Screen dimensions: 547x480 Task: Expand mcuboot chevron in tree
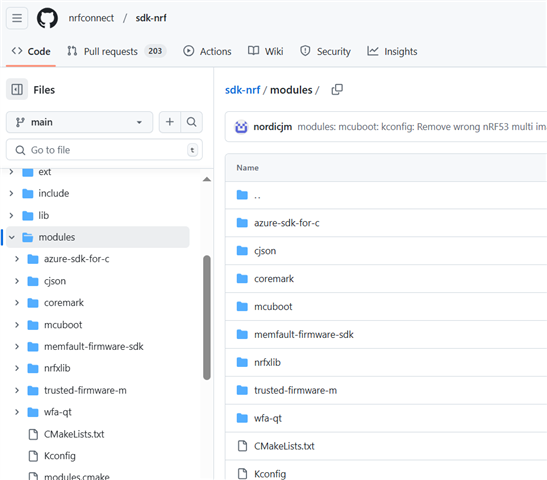point(17,325)
